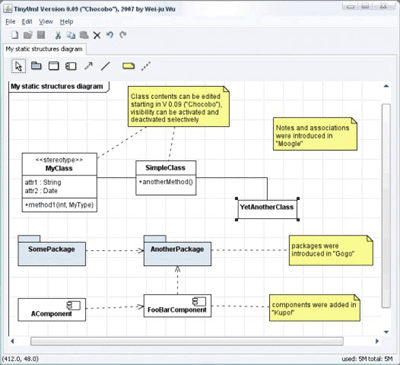Select the yellow note tool
Viewport: 400px width, 365px height.
128,66
